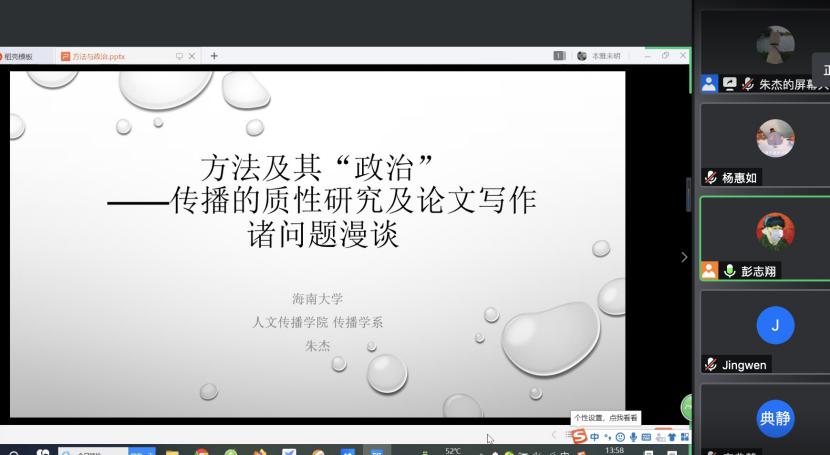Click the 个性设置，点我看看 tooltip

pos(606,418)
